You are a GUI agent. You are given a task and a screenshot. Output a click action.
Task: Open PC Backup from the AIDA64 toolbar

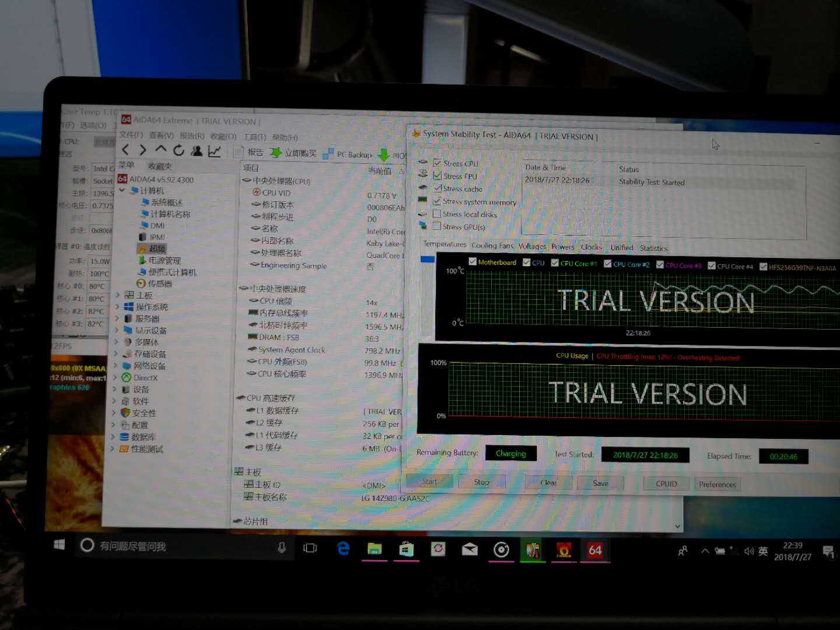click(x=348, y=154)
